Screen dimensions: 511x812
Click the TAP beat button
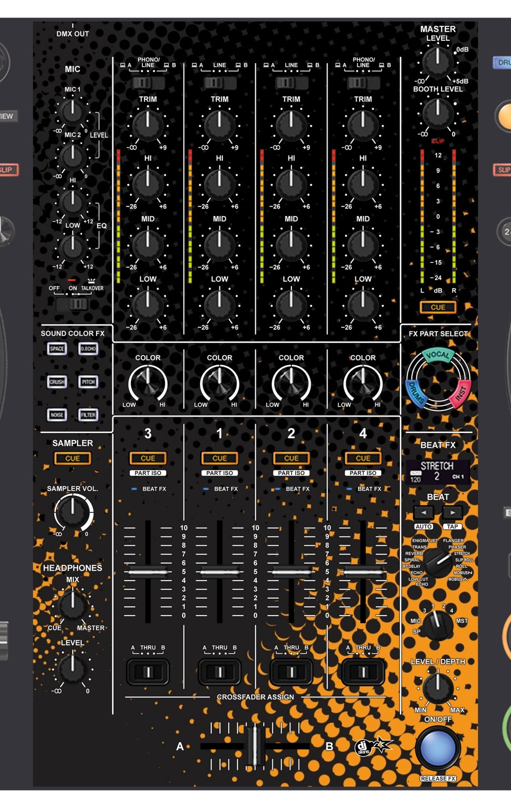pyautogui.click(x=452, y=527)
